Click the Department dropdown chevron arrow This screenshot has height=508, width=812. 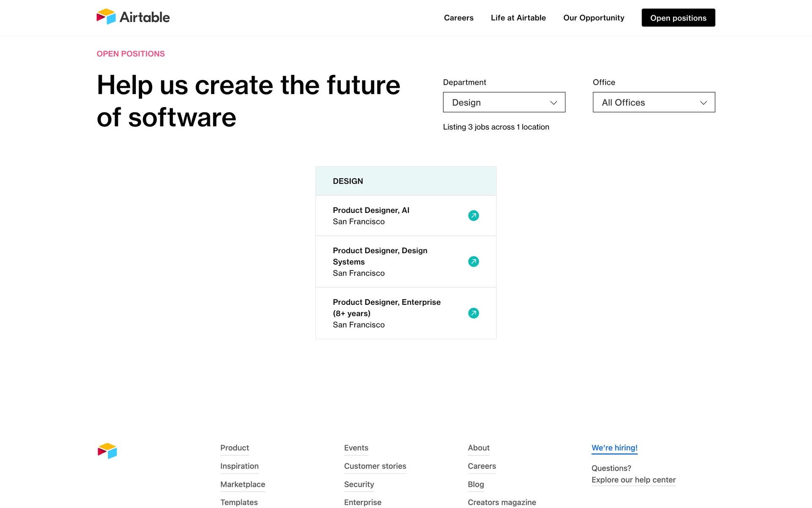point(553,103)
